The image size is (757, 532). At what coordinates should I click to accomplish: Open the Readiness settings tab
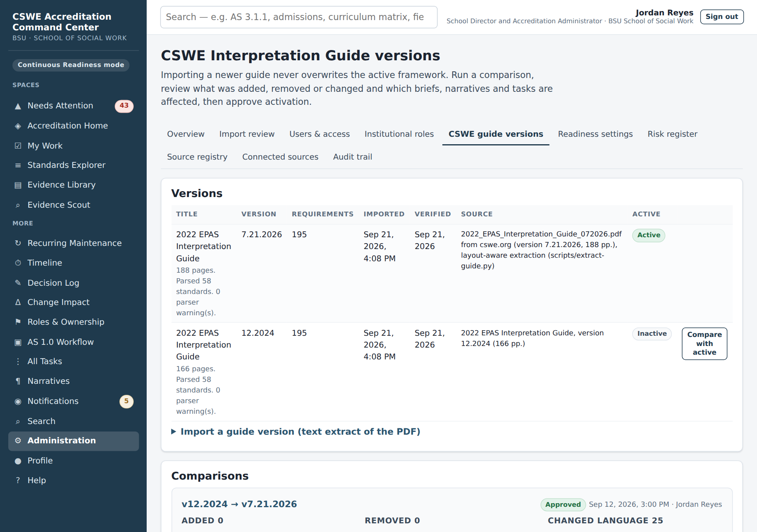tap(595, 134)
